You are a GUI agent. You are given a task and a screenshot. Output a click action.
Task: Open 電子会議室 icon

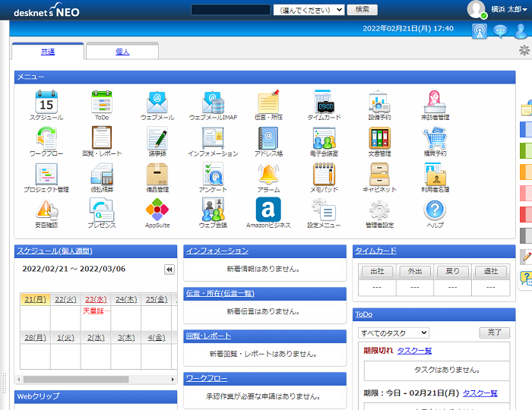point(324,138)
